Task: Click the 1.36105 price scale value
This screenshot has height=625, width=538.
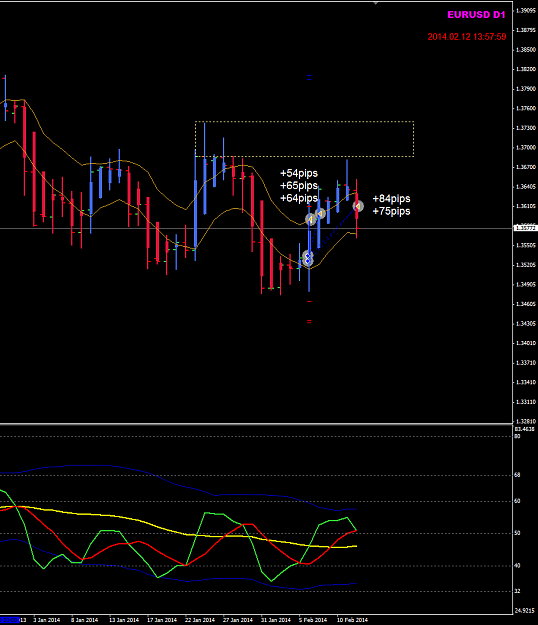Action: [525, 206]
